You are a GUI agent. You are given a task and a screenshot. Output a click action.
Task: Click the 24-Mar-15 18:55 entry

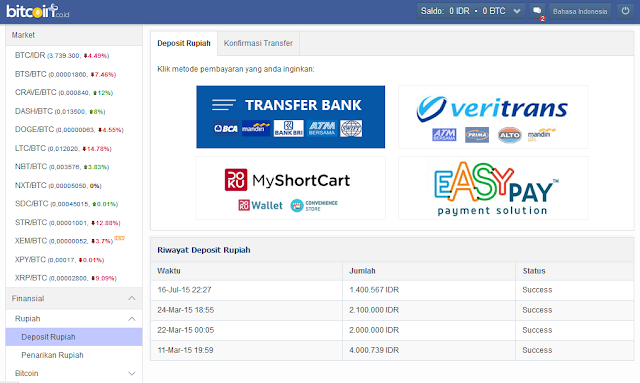pyautogui.click(x=185, y=310)
